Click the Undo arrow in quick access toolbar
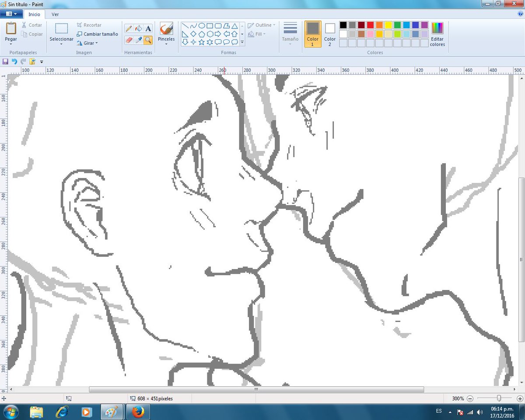The width and height of the screenshot is (525, 420). [14, 62]
